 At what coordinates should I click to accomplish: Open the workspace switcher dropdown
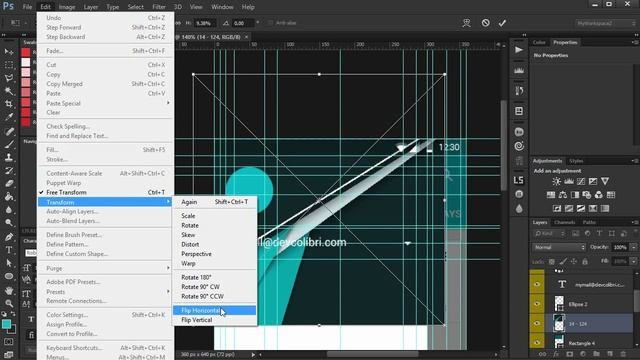coord(606,23)
